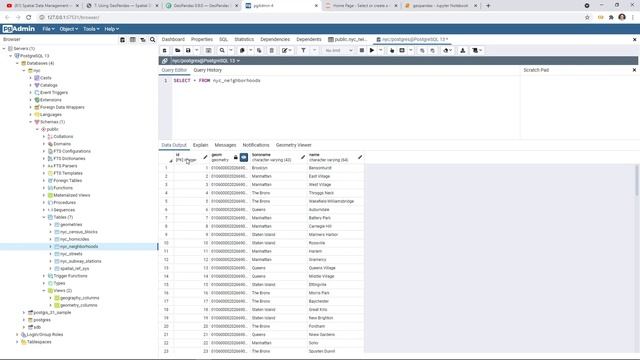Open the Query Tool from the Browser panel header

pos(122,40)
